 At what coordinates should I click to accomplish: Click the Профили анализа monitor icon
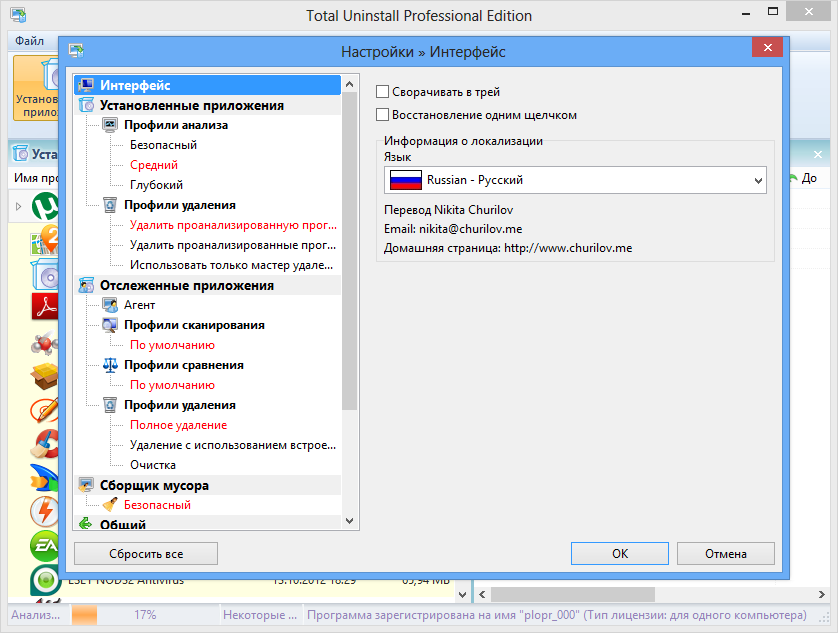110,125
